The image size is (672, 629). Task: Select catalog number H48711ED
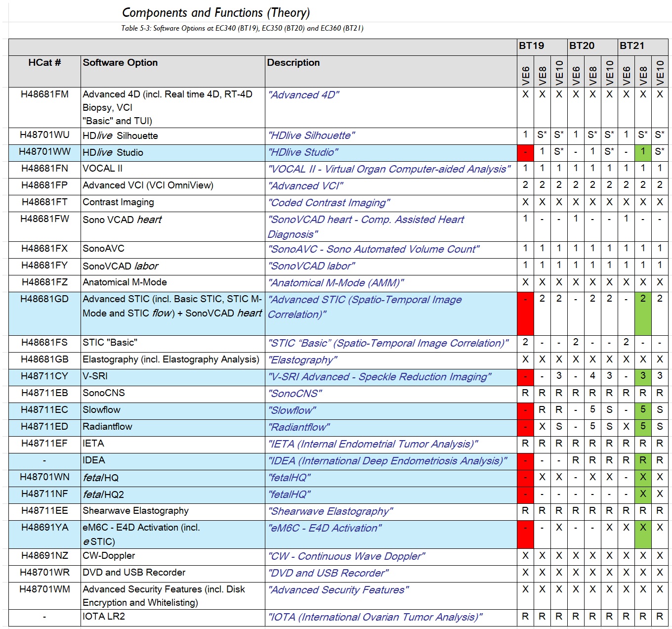click(44, 427)
